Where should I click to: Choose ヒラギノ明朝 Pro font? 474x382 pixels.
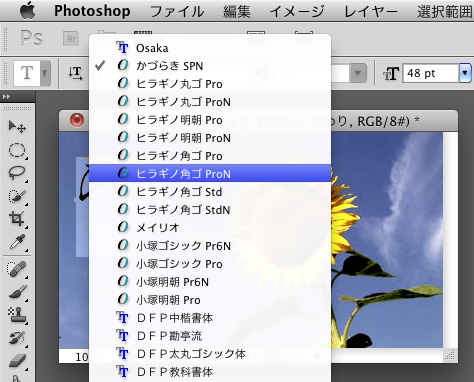tap(210, 120)
